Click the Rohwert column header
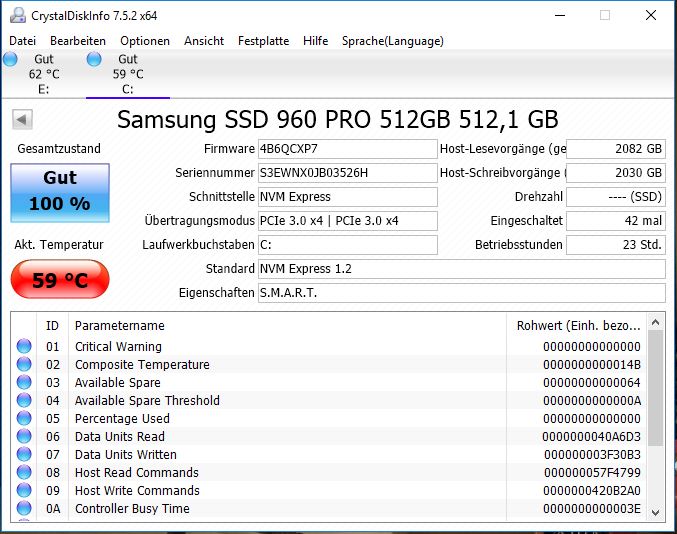The height and width of the screenshot is (534, 677). point(576,325)
